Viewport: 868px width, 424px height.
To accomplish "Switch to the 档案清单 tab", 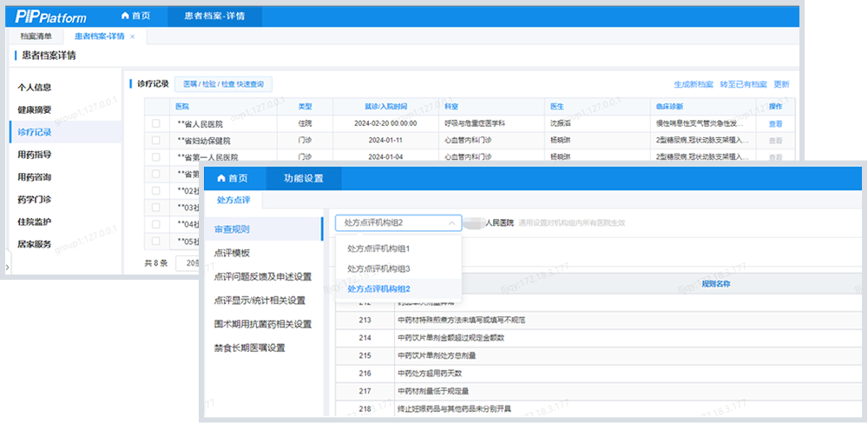I will (x=36, y=36).
